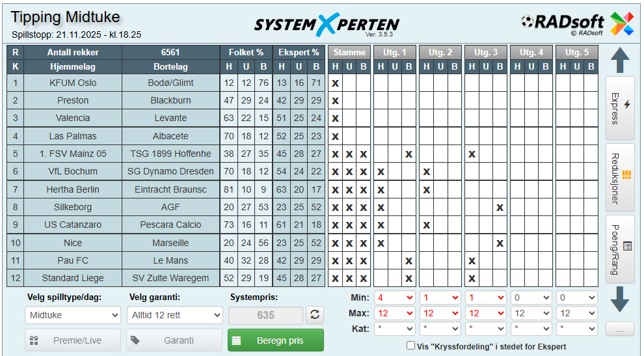Click the ellipsis more button
The image size is (644, 356).
coord(619,330)
